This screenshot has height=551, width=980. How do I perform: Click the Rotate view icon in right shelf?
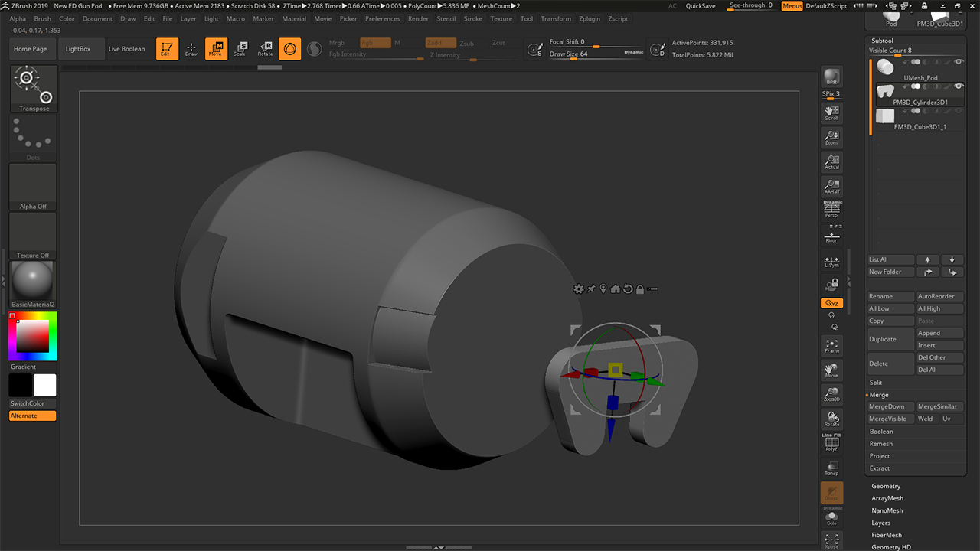tap(831, 419)
